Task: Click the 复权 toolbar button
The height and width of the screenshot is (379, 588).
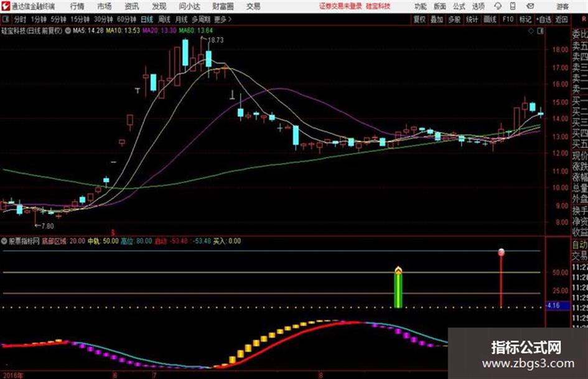Action: pos(419,19)
